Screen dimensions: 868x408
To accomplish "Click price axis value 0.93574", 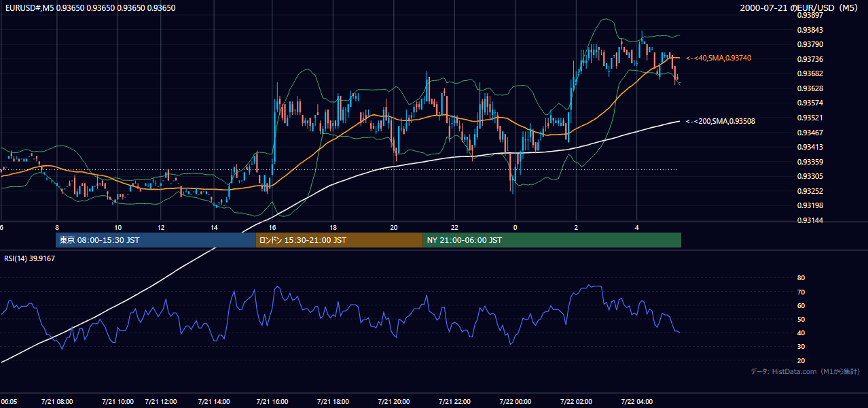I will [x=810, y=103].
